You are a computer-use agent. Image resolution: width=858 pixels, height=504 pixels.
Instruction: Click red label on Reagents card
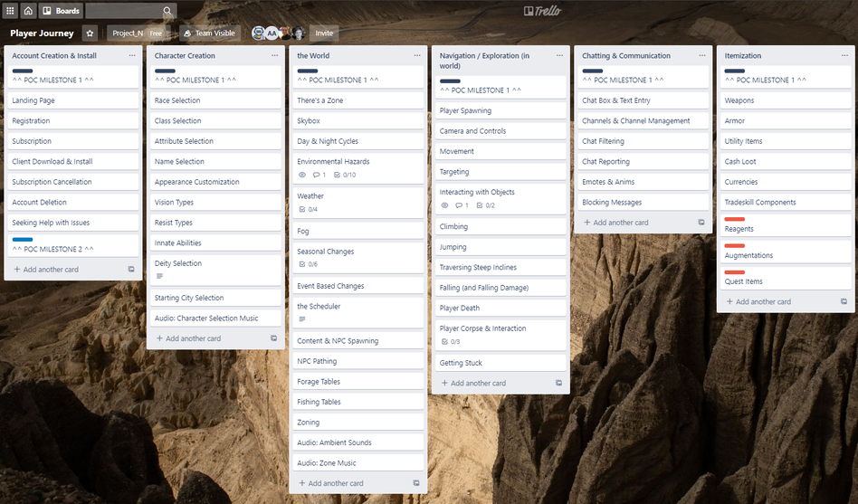point(734,219)
